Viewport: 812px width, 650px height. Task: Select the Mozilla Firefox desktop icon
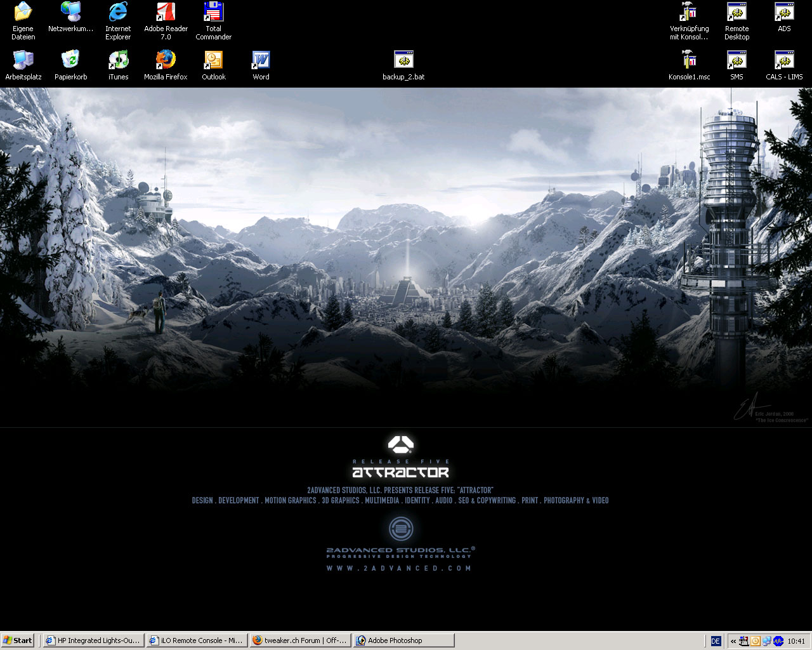(x=166, y=60)
